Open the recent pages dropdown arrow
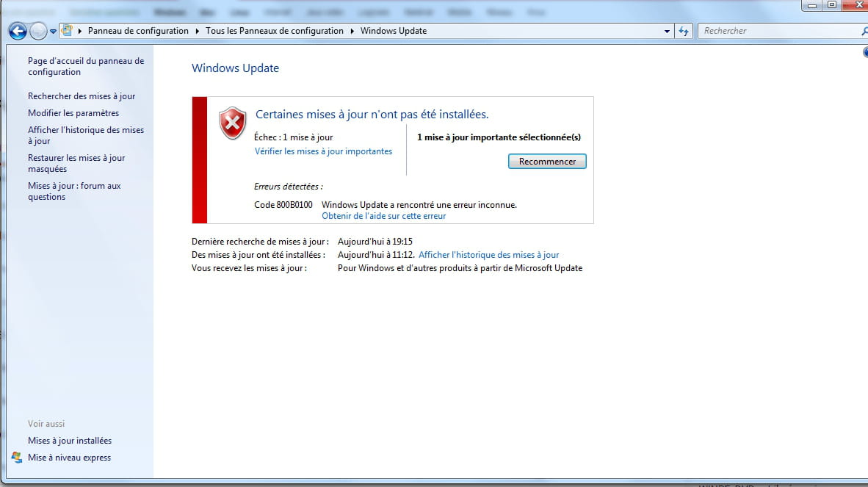This screenshot has height=487, width=868. pyautogui.click(x=53, y=32)
